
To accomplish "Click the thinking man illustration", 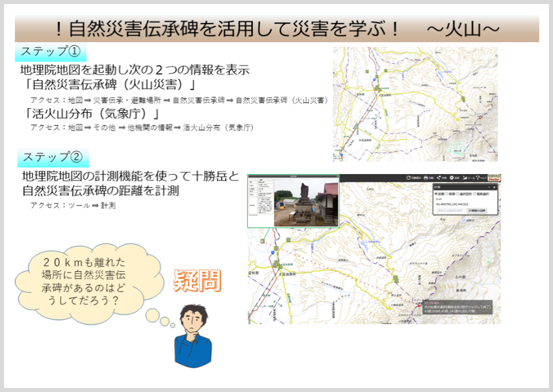I will click(x=194, y=336).
